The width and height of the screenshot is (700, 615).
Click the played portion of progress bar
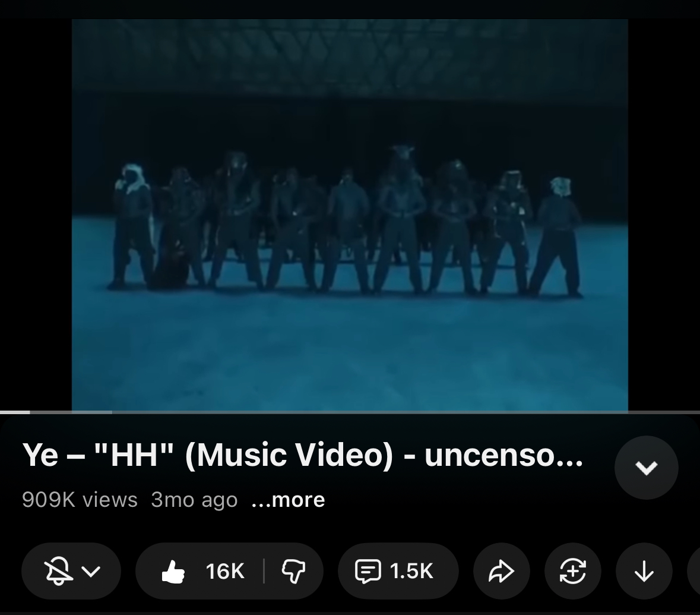coord(15,412)
